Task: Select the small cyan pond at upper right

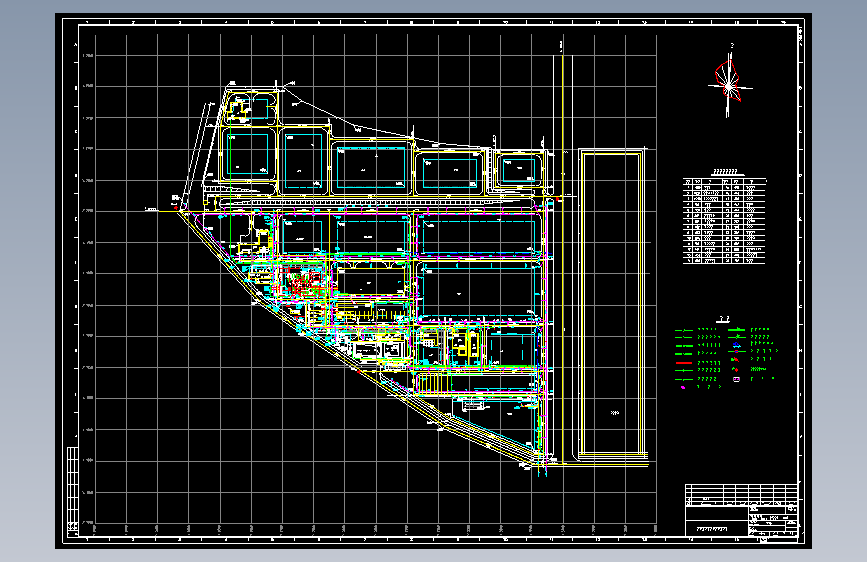Action: coord(519,169)
